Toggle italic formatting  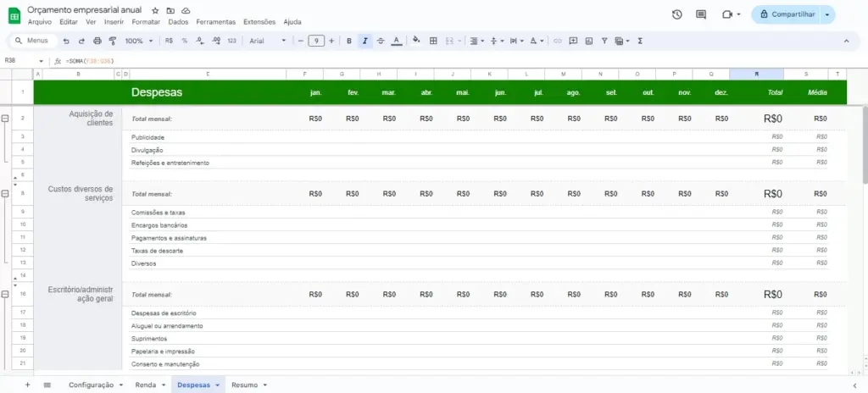click(x=364, y=41)
